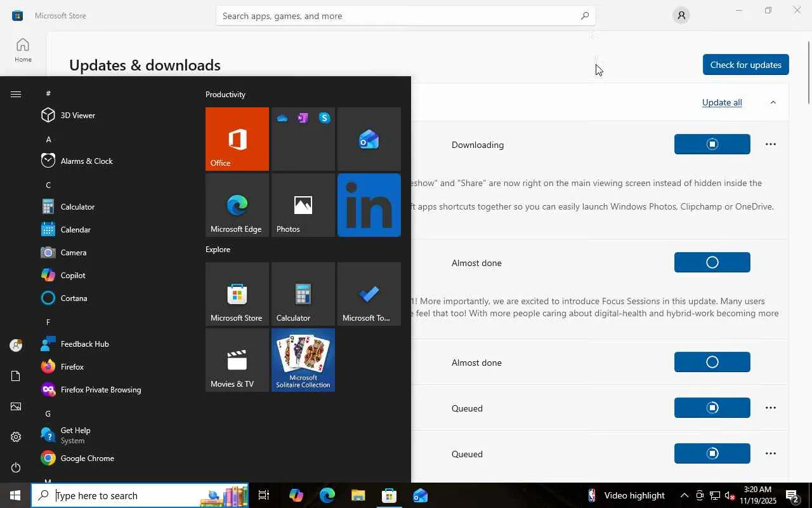Screen dimensions: 812x508
Task: Click the taskbar 'Type here to search' box
Action: point(140,495)
